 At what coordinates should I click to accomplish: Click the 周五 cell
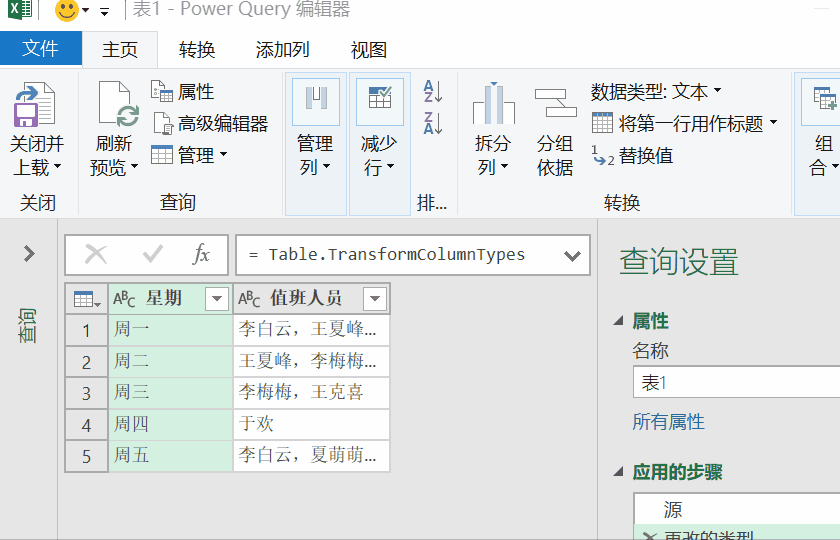point(170,456)
